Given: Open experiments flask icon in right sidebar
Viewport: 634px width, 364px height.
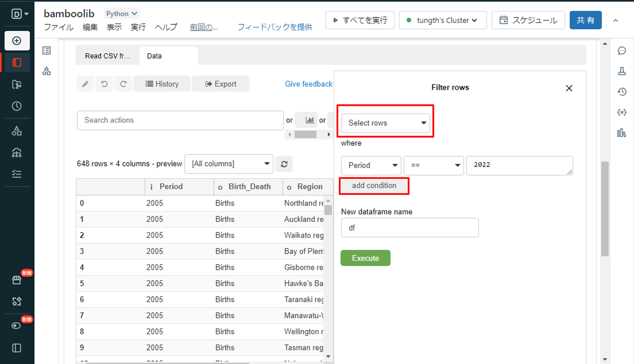Looking at the screenshot, I should click(622, 71).
